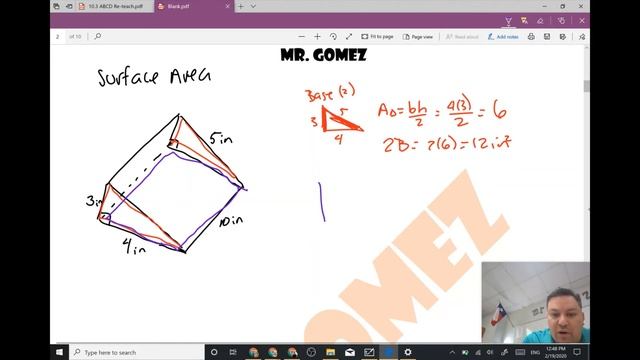640x360 pixels.
Task: Open the PDF in full-screen view
Action: (349, 37)
